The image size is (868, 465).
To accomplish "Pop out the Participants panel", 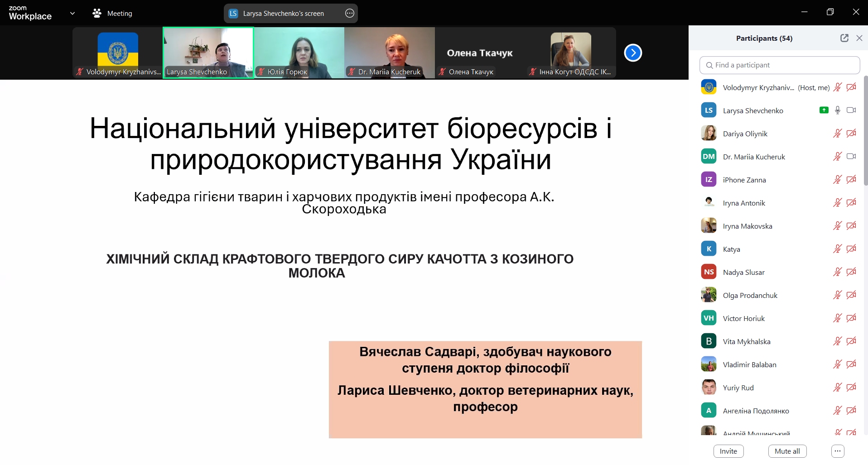I will 844,38.
